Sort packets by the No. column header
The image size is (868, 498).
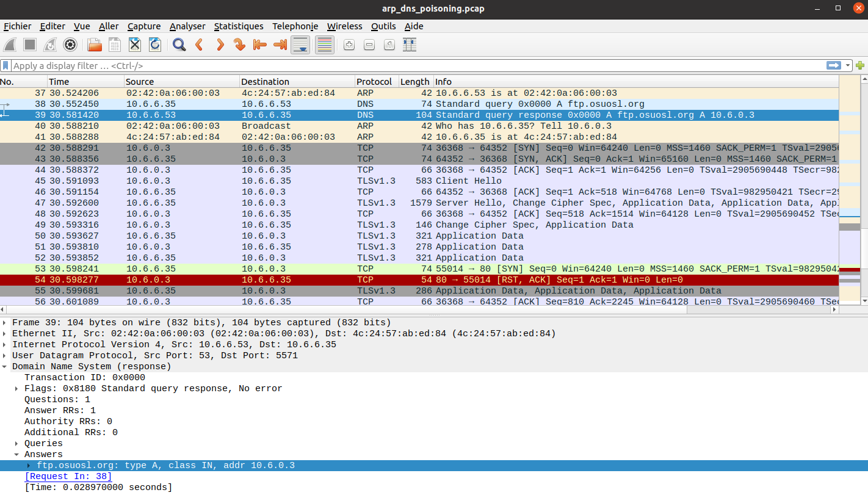click(x=23, y=82)
